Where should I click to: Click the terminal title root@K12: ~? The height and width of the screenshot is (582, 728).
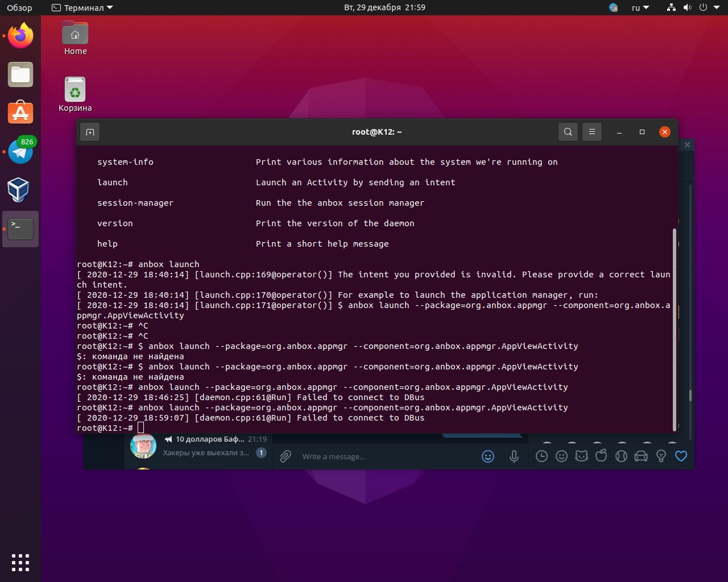(x=377, y=132)
